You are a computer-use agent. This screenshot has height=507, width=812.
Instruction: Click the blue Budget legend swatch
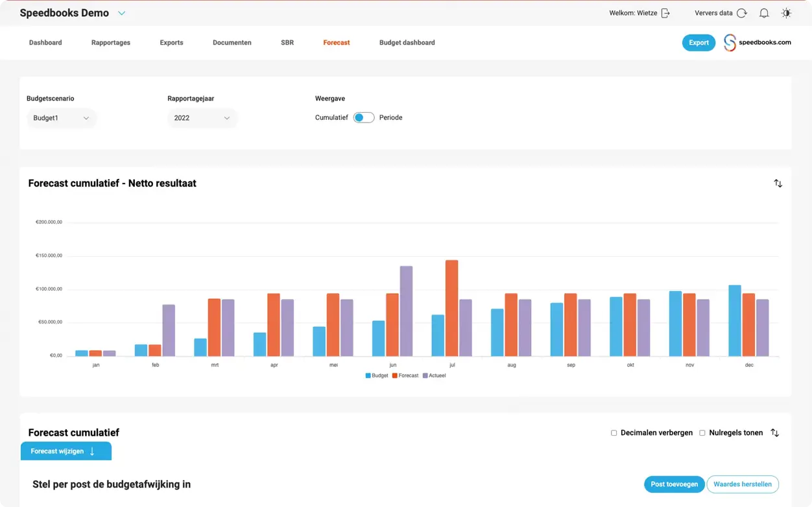[x=368, y=375]
